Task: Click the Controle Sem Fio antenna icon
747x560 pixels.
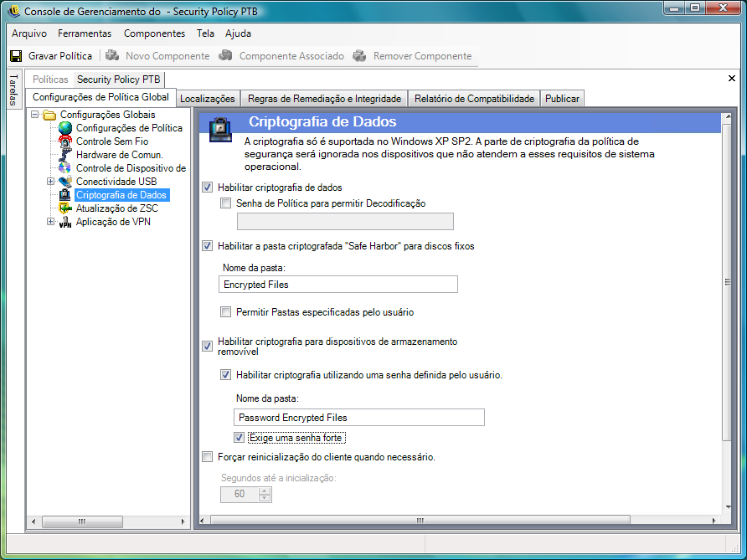Action: click(65, 141)
